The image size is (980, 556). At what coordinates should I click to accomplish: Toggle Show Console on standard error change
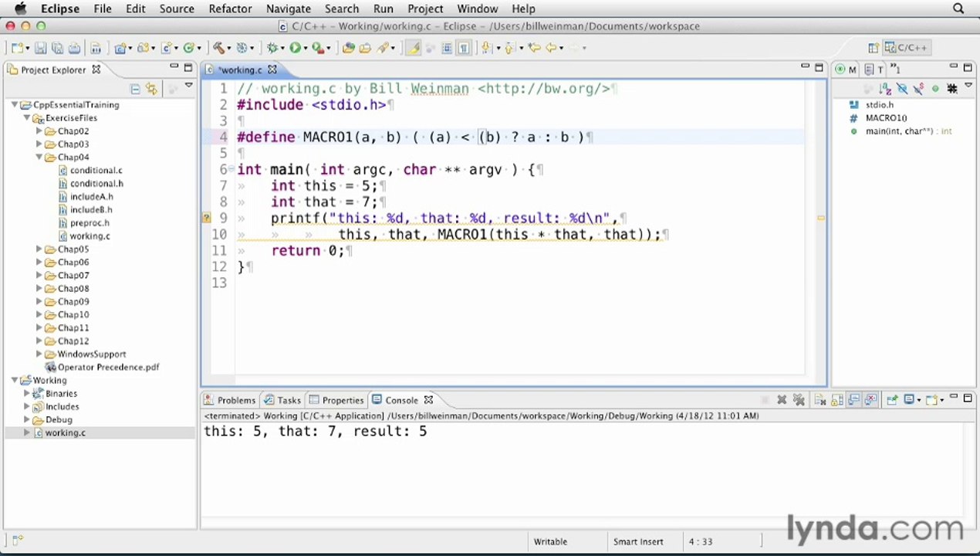pos(870,400)
